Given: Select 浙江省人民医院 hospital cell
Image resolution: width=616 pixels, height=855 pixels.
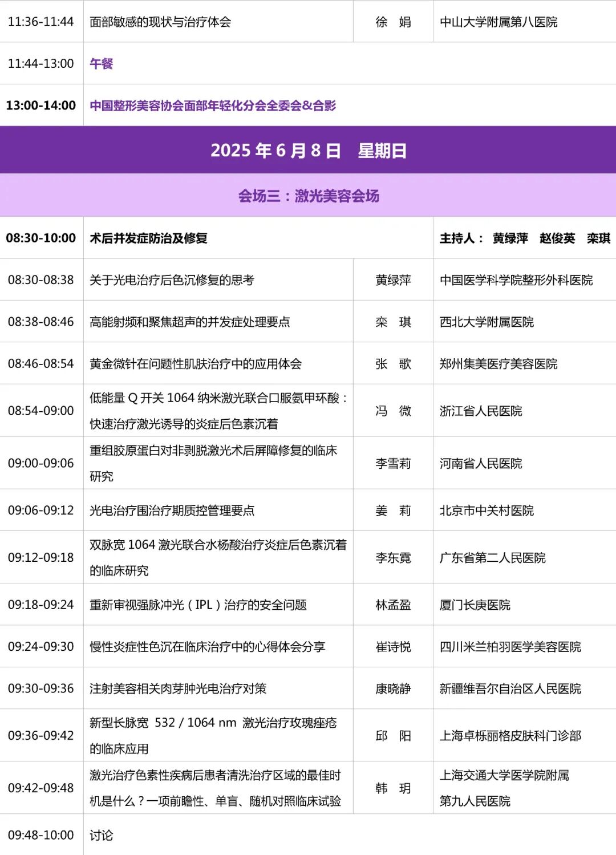Looking at the screenshot, I should click(482, 410).
